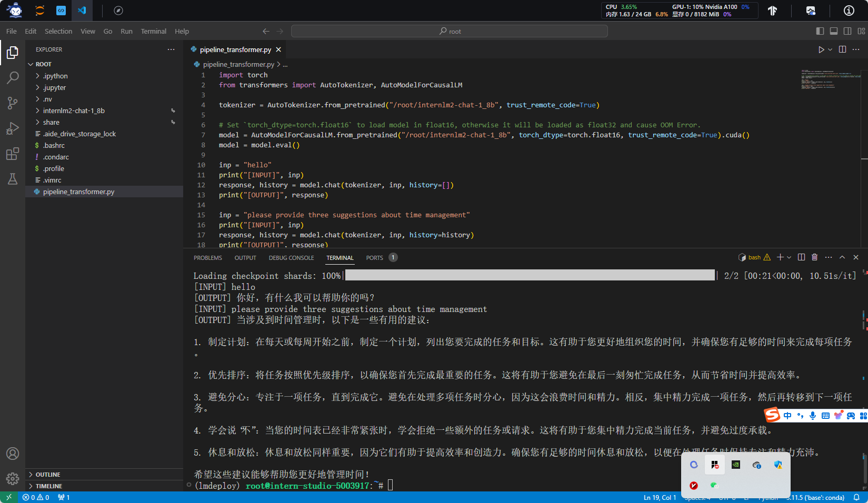Image resolution: width=868 pixels, height=503 pixels.
Task: Open NVIDIA tray icon in popup
Action: click(736, 465)
